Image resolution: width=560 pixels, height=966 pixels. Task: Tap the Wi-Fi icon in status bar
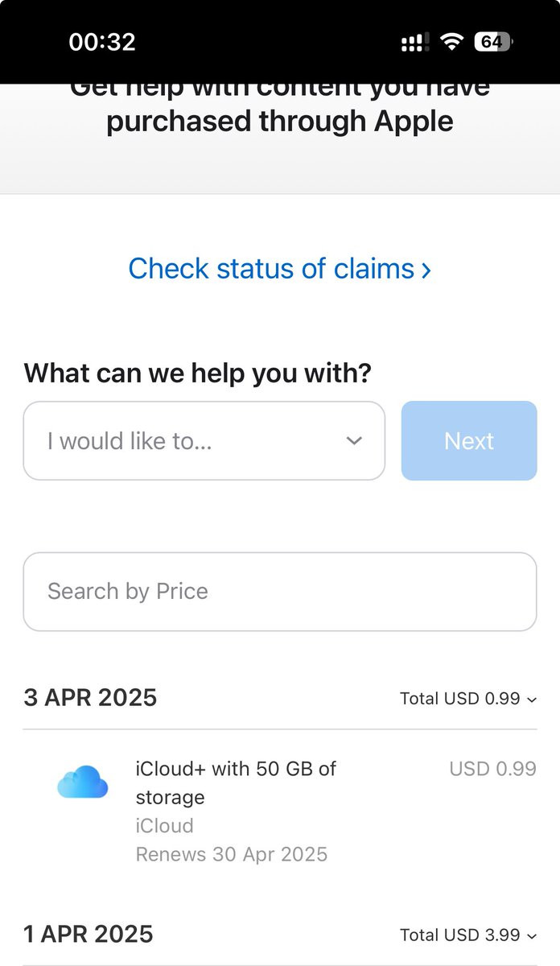click(x=453, y=42)
